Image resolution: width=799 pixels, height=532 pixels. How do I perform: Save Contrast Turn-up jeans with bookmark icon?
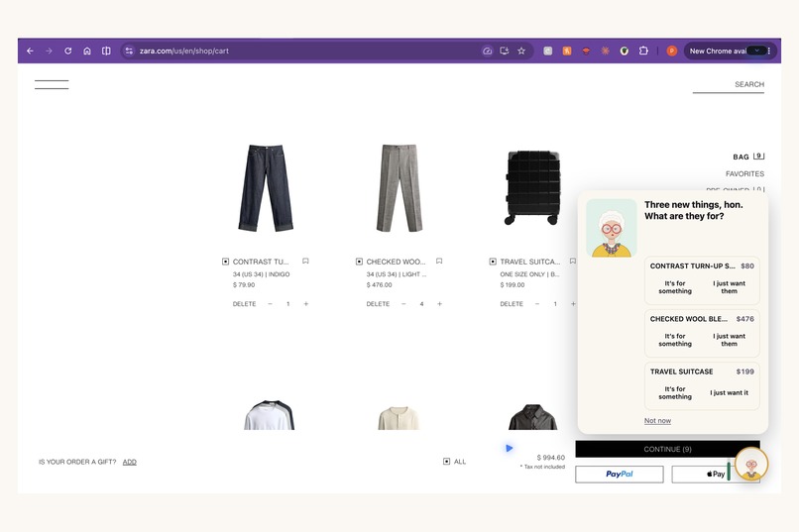(305, 262)
